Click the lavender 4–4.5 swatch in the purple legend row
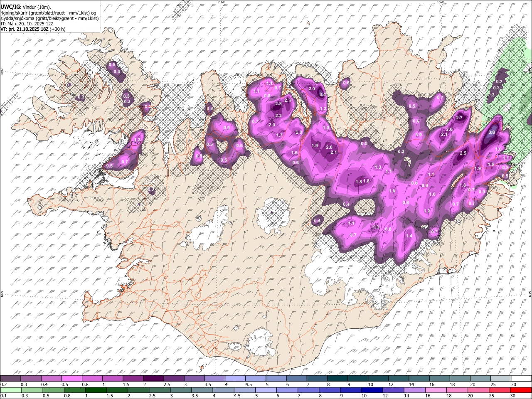This screenshot has height=399, width=532. pos(235,379)
